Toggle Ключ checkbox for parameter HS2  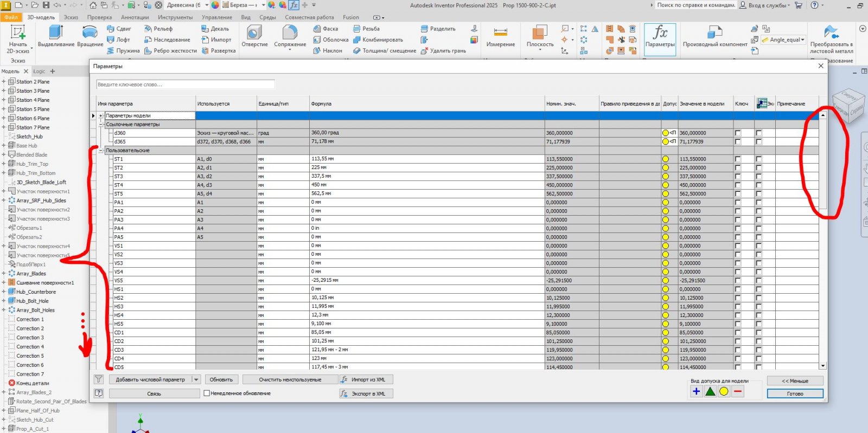(738, 298)
